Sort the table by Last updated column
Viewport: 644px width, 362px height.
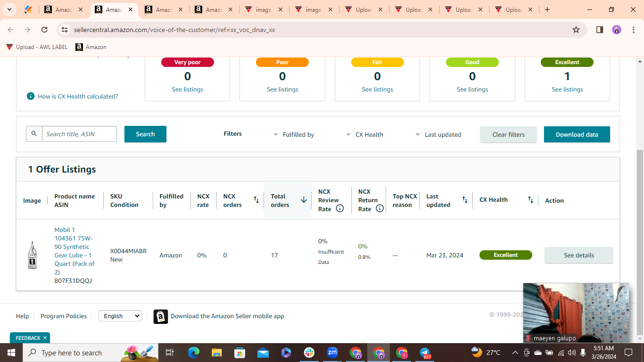pos(465,200)
